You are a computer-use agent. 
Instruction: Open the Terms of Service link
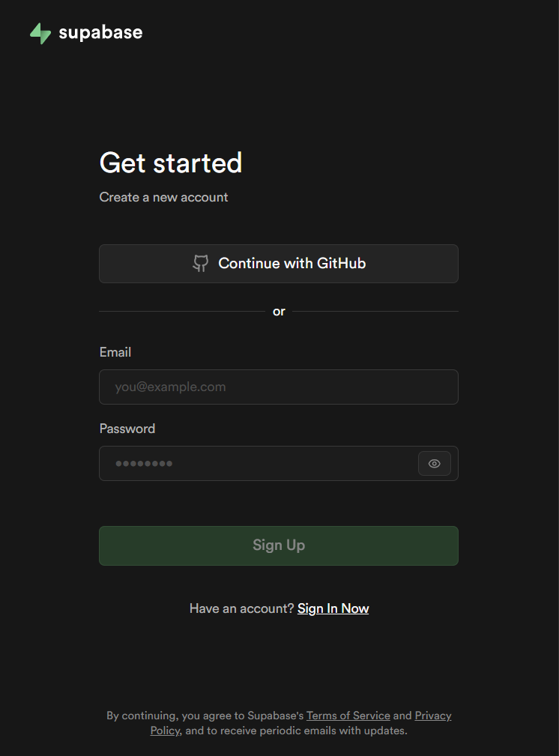pyautogui.click(x=348, y=716)
